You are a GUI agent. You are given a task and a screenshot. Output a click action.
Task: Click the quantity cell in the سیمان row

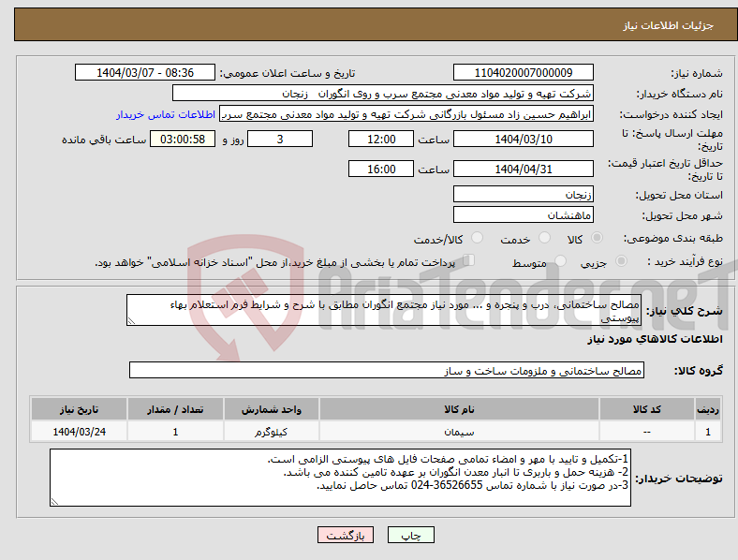tap(175, 432)
